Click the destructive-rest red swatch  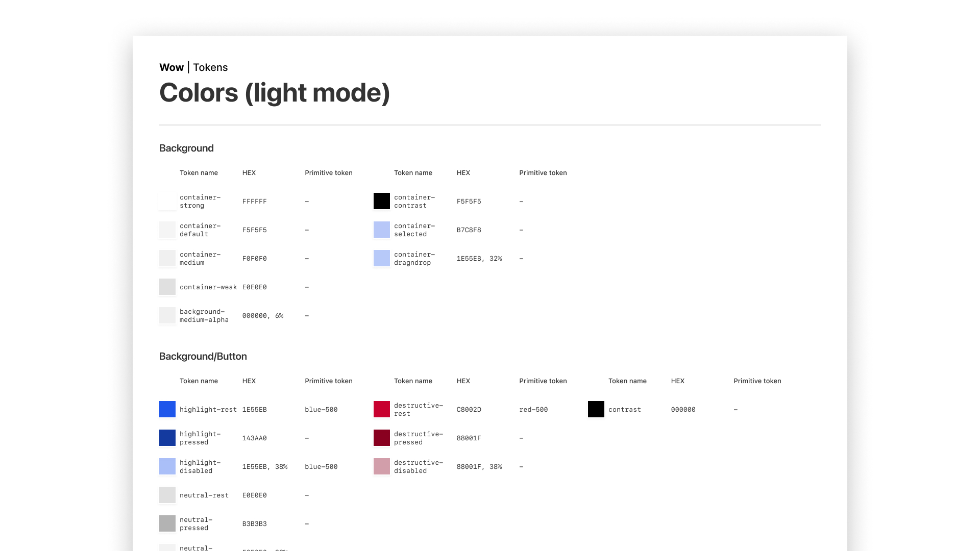click(x=382, y=409)
